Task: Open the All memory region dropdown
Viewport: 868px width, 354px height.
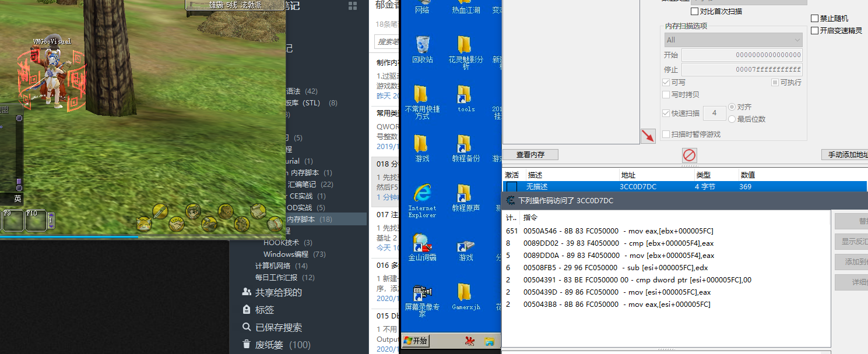Action: pos(733,40)
